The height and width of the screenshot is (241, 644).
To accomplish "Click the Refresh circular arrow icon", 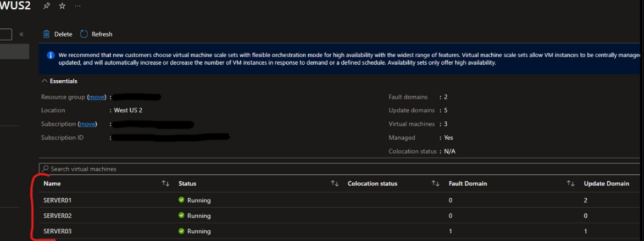I will 84,34.
